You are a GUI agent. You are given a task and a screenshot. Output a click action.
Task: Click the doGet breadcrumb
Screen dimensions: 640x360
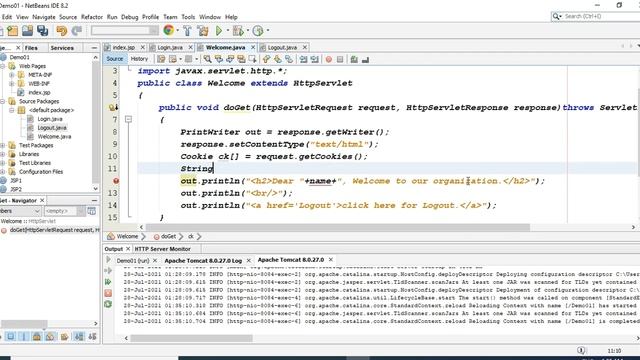(168, 236)
